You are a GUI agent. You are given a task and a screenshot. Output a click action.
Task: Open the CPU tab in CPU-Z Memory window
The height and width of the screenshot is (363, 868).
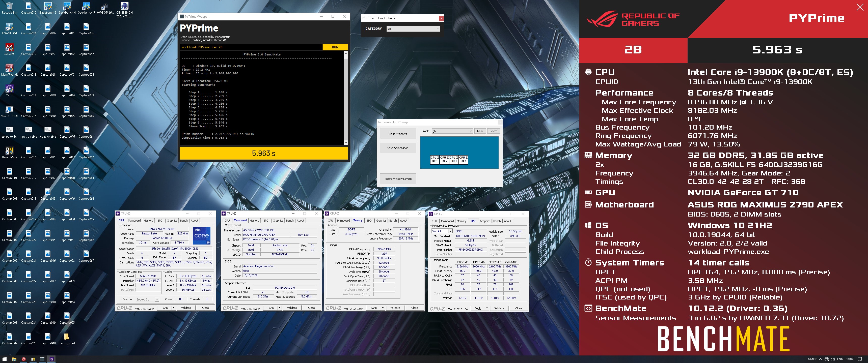[330, 221]
